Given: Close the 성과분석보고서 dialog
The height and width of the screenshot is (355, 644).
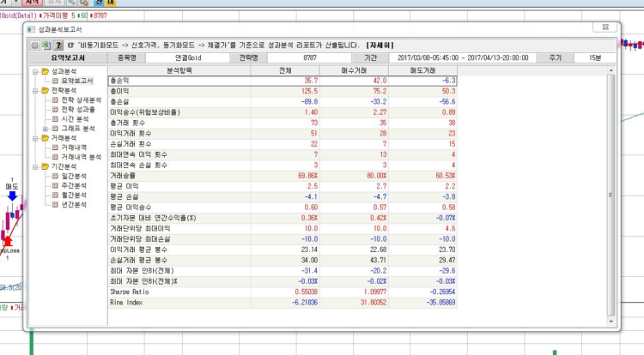Looking at the screenshot, I should [x=605, y=27].
